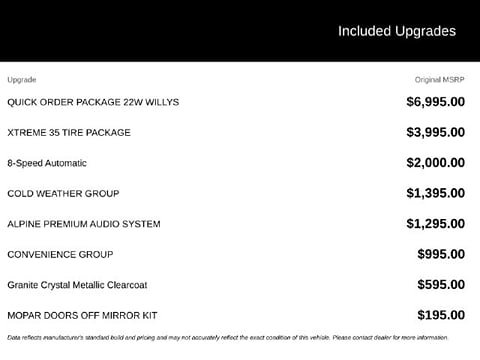Viewport: 480px width, 360px height.
Task: Select the Original MSRP column header
Action: pos(439,80)
